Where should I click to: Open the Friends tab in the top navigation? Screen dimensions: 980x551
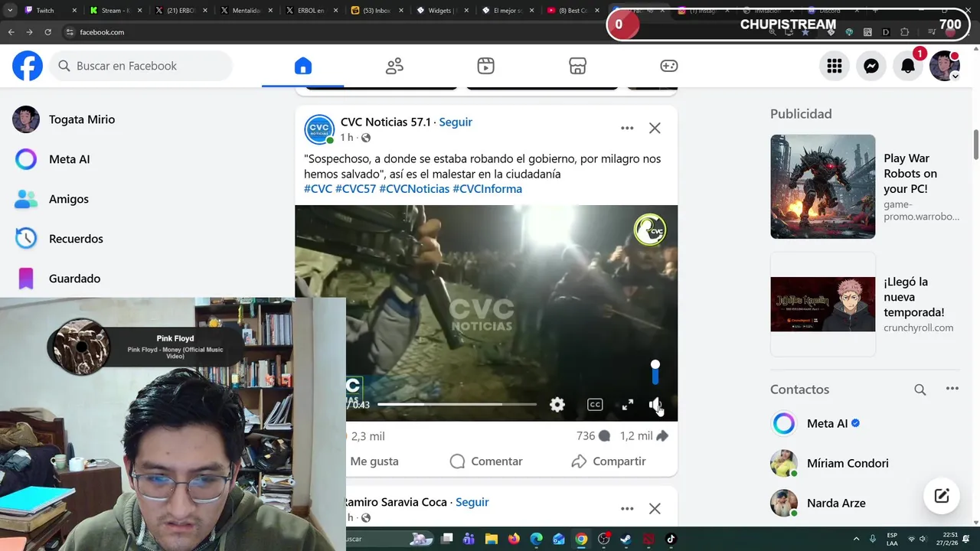pos(394,66)
